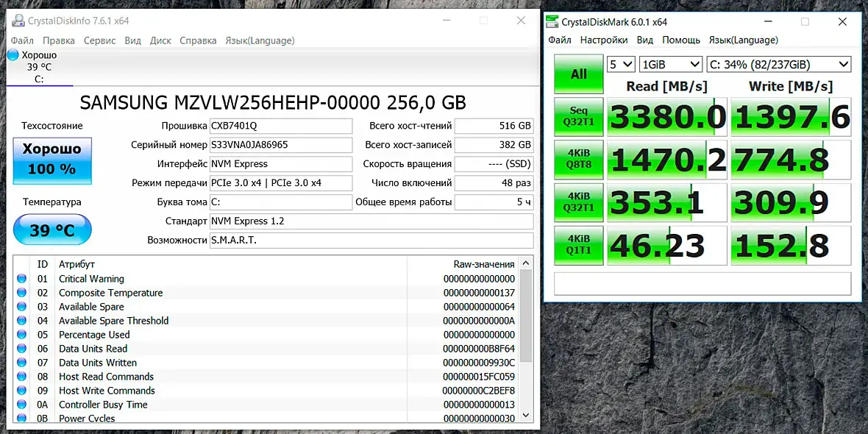
Task: Click the CrystalDiskInfo title bar app icon
Action: click(18, 21)
